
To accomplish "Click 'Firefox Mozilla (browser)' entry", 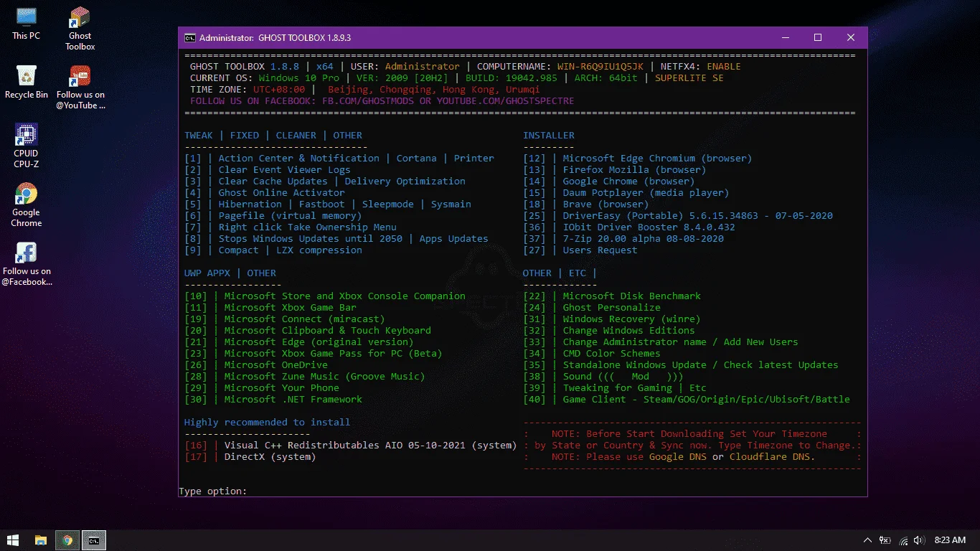I will point(635,170).
